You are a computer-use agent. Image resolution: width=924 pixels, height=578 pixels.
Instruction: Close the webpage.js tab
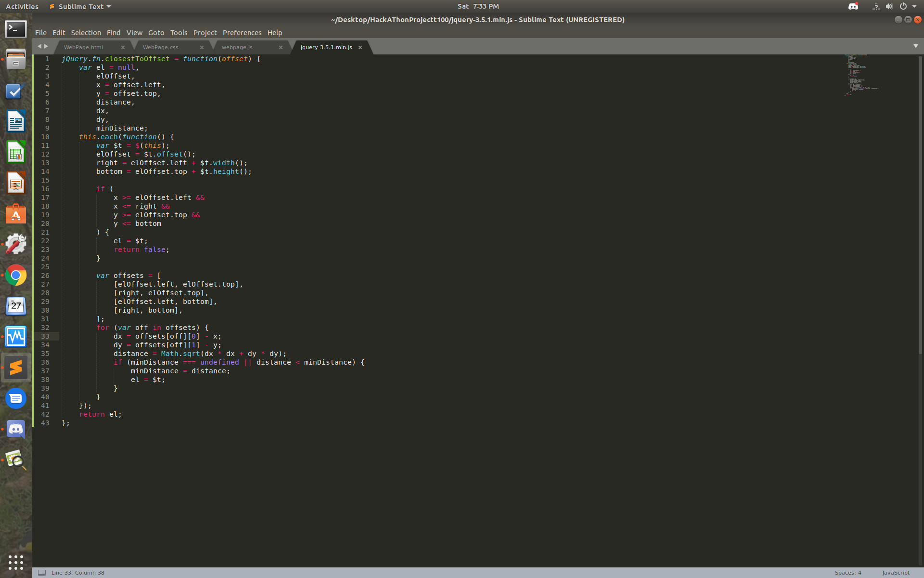pos(281,47)
